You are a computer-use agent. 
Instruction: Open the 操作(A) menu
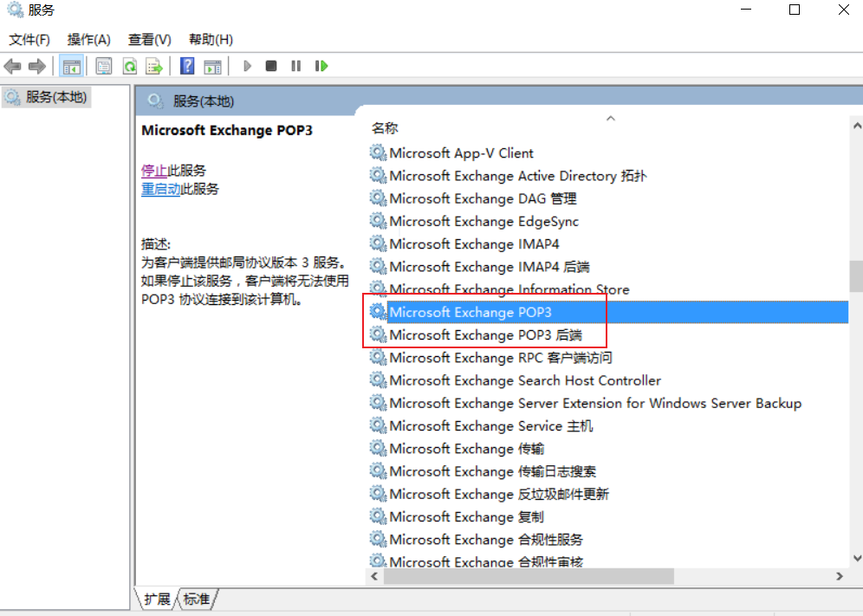[88, 40]
